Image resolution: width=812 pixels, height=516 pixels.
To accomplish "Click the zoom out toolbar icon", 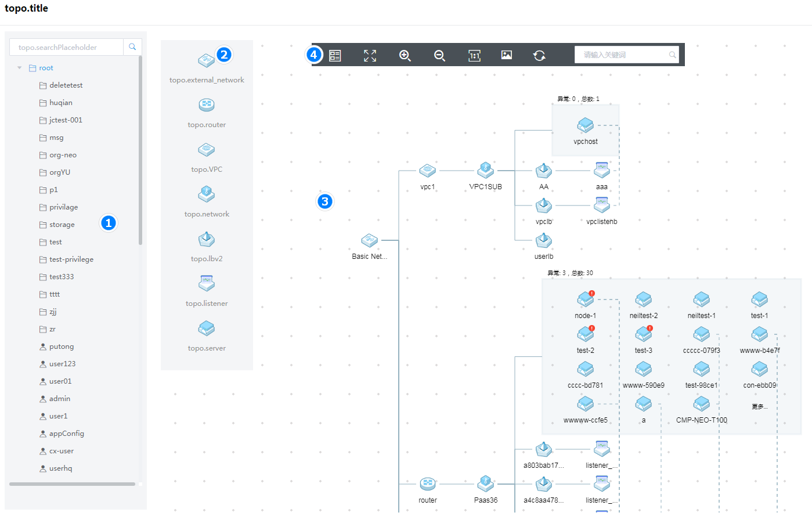I will click(x=439, y=55).
